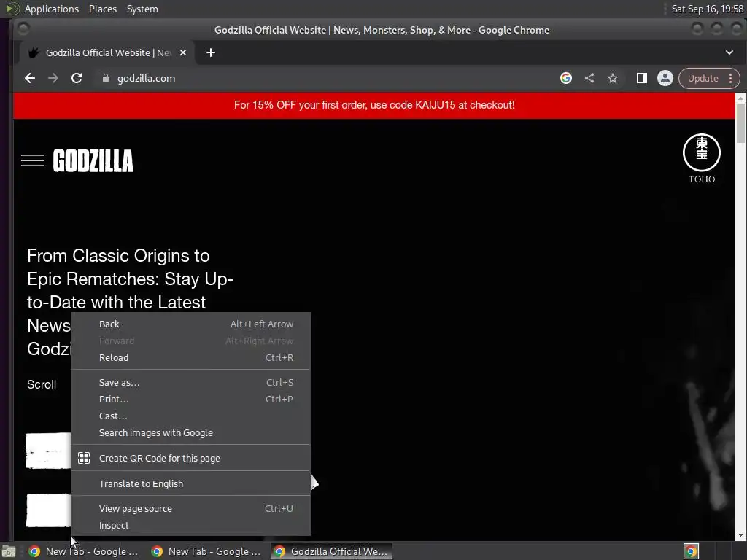
Task: Click the Google icon in the address bar
Action: (x=565, y=78)
